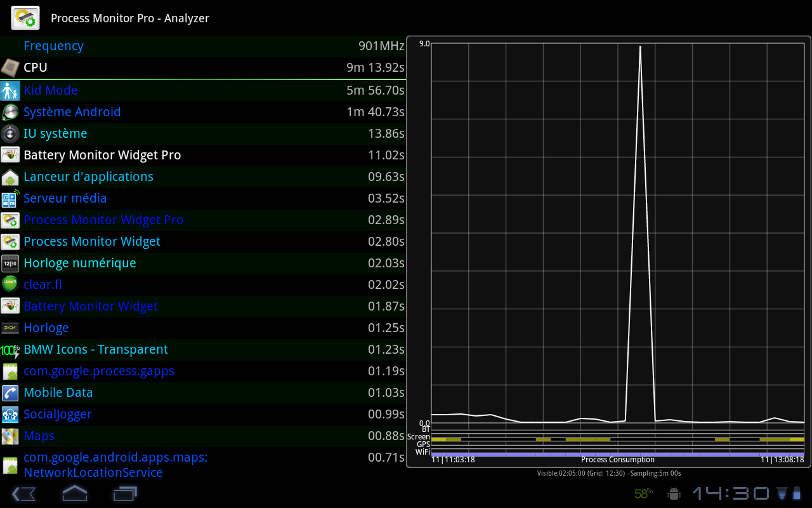The height and width of the screenshot is (508, 812).
Task: Tap the clear.fi green icon
Action: (10, 284)
